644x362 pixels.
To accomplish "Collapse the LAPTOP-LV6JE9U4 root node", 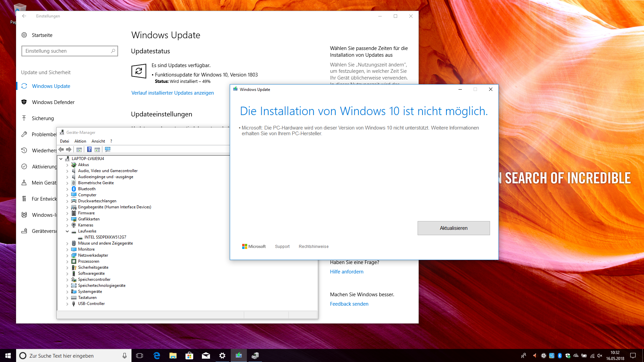I will (61, 159).
